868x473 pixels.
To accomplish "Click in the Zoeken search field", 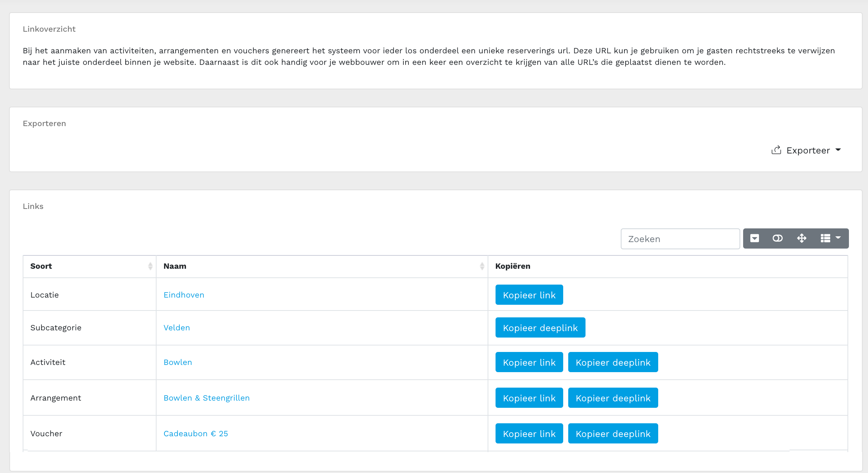I will (x=680, y=239).
